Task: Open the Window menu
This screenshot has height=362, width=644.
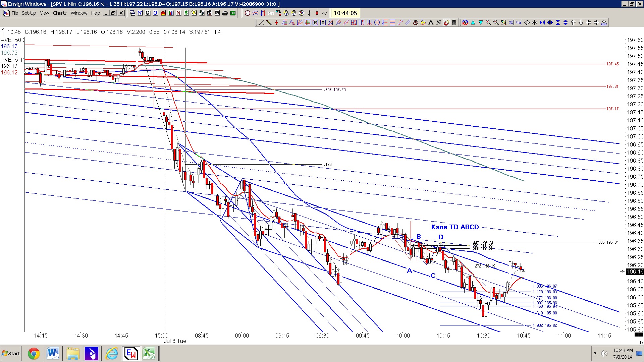Action: click(x=79, y=13)
